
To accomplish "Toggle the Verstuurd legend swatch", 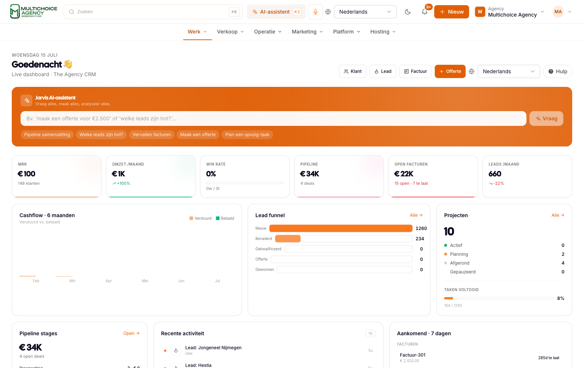I will coord(191,218).
